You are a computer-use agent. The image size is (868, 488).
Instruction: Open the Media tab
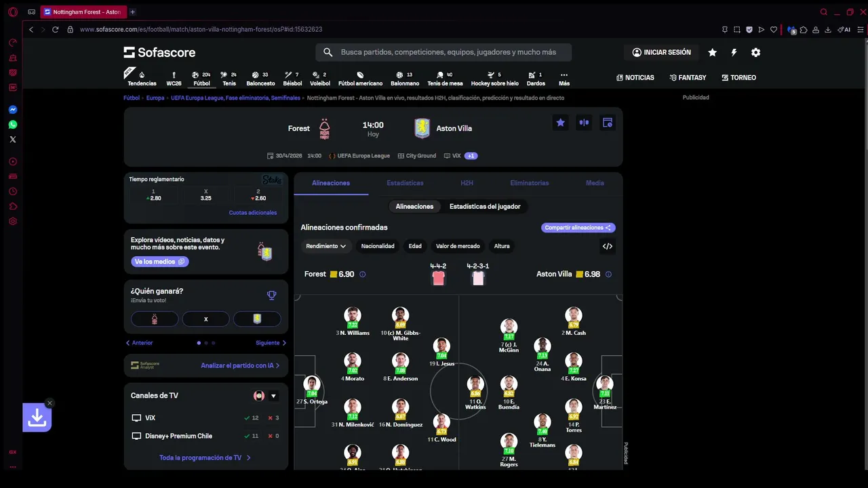point(595,183)
